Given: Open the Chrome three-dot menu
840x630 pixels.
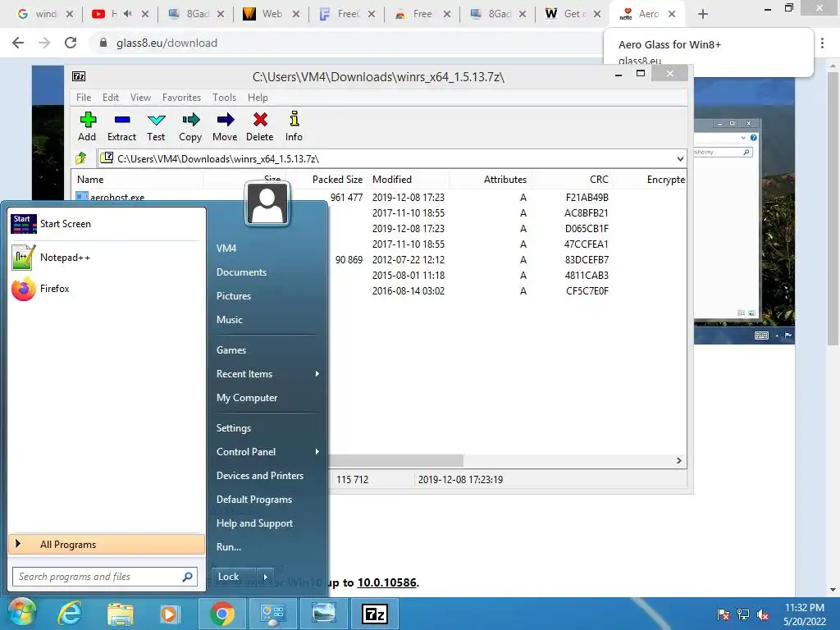Looking at the screenshot, I should (822, 43).
